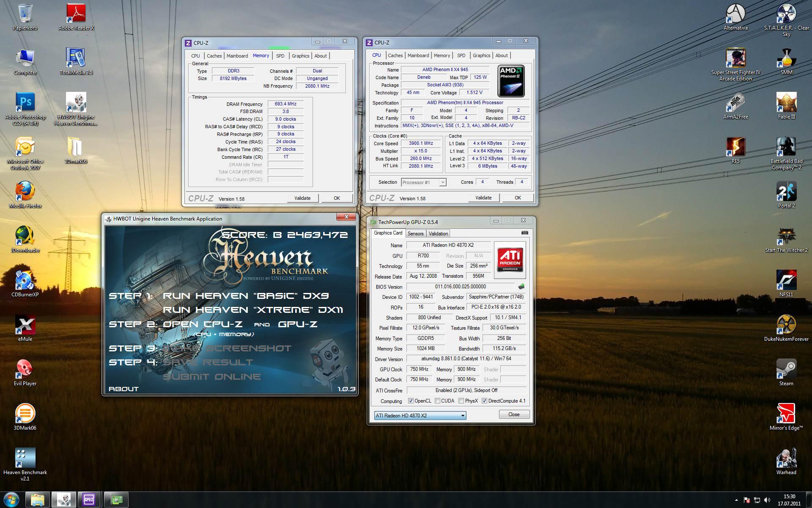The height and width of the screenshot is (508, 812).
Task: Launch DukeNukemForever desktop shortcut
Action: (x=786, y=328)
